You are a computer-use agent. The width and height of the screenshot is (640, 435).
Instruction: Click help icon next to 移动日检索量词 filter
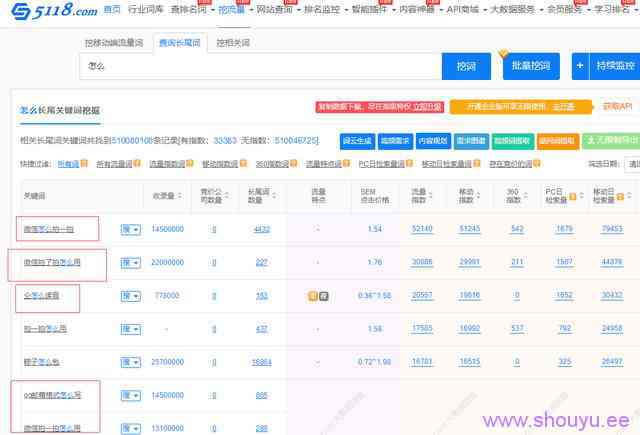tap(476, 164)
